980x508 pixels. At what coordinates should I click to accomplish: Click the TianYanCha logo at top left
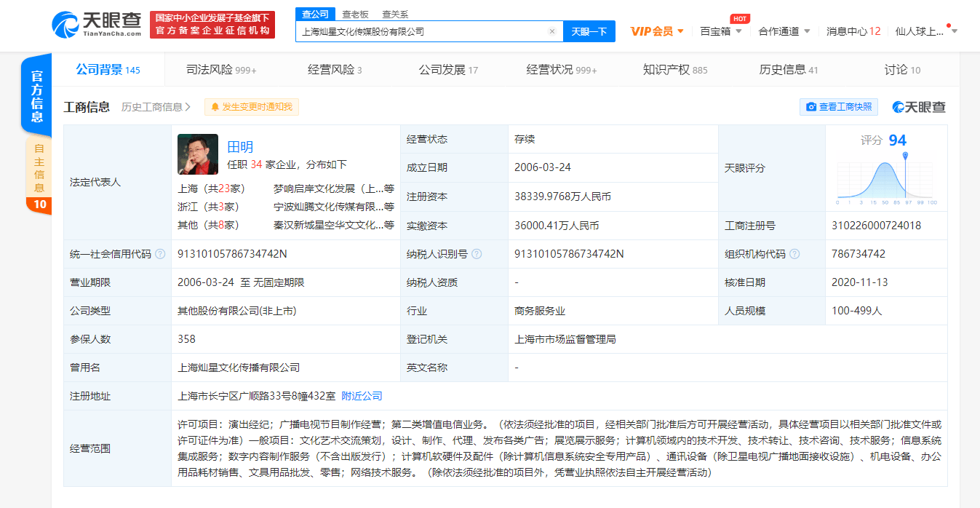[x=97, y=24]
